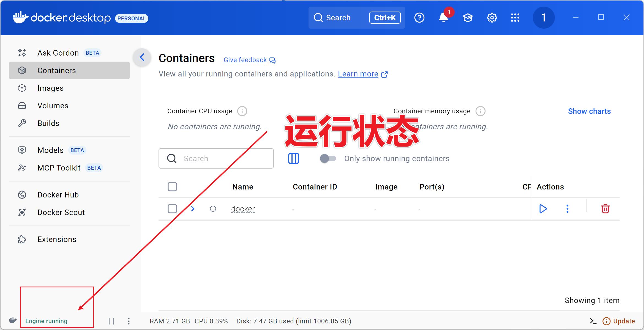Click the Give feedback link
This screenshot has width=644, height=330.
tap(245, 60)
